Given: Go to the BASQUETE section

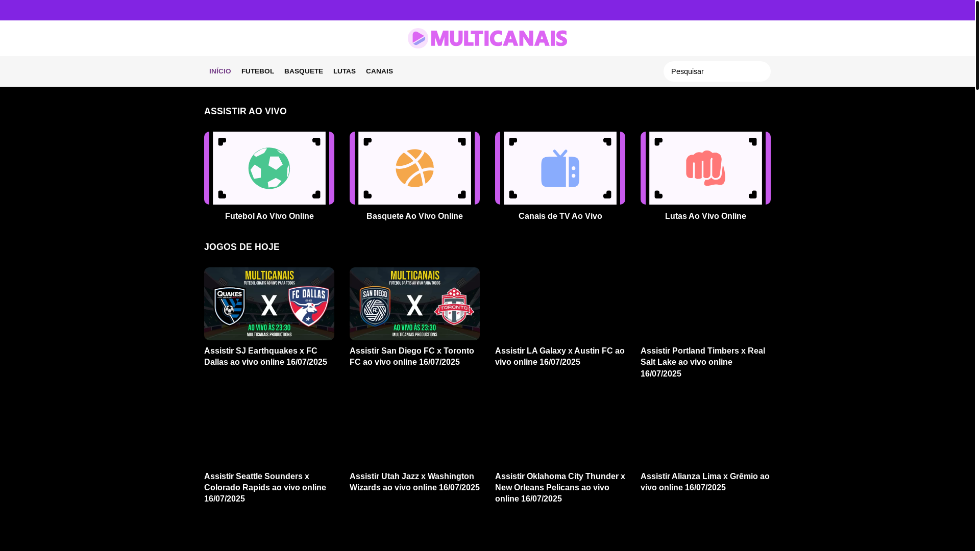Looking at the screenshot, I should tap(304, 71).
